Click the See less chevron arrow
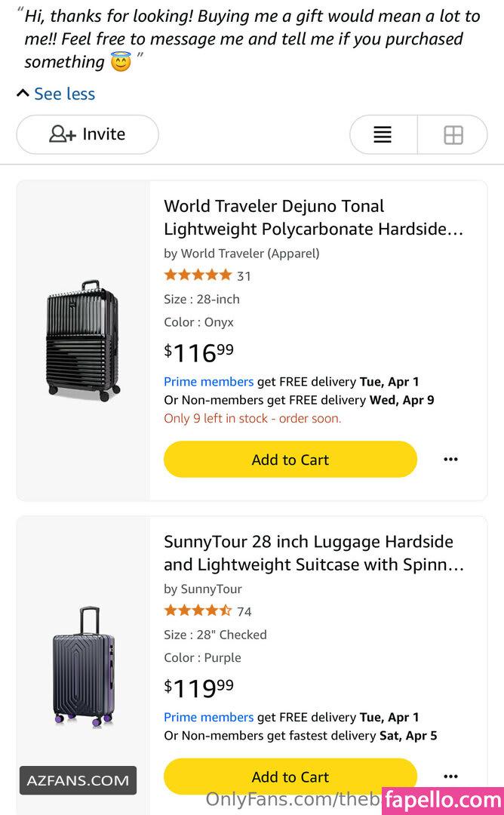504x815 pixels. point(23,94)
